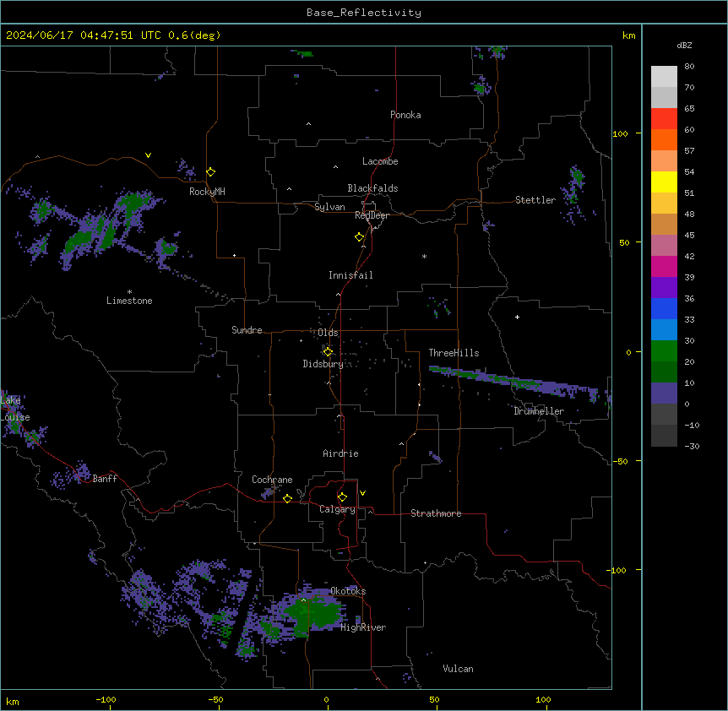The width and height of the screenshot is (728, 711).
Task: Click the Okotoks town label
Action: coord(348,591)
